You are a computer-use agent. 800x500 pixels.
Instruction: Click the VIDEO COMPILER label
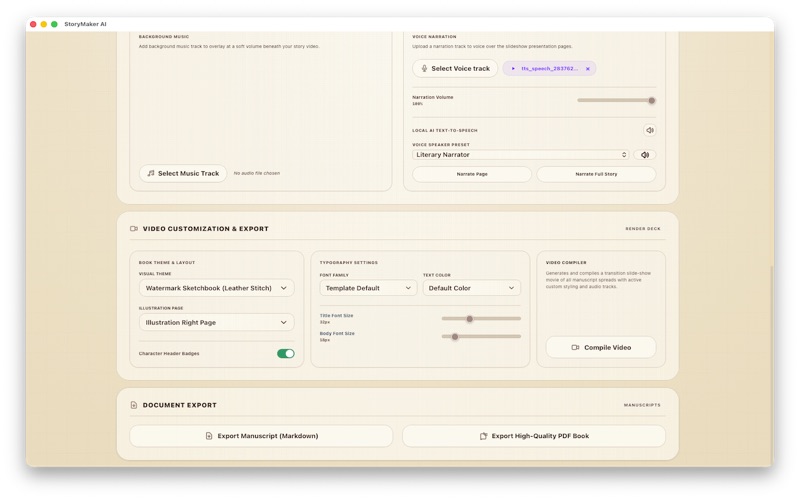pyautogui.click(x=566, y=263)
